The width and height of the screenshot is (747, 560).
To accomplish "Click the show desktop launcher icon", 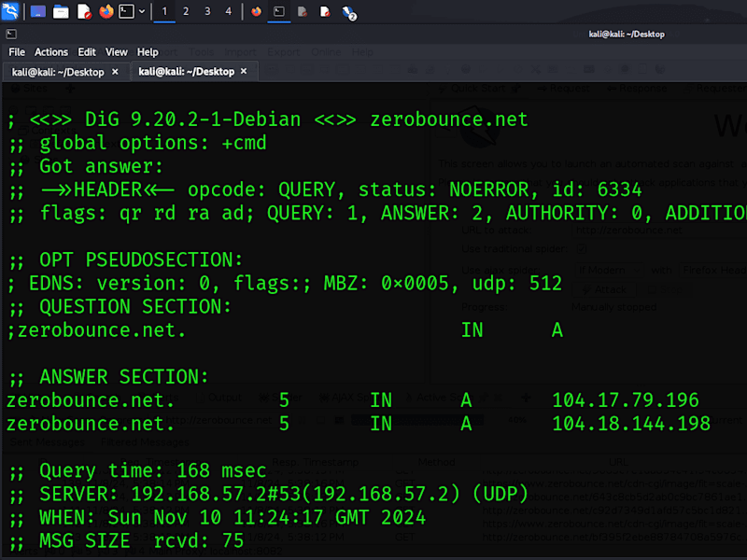I will click(x=38, y=11).
